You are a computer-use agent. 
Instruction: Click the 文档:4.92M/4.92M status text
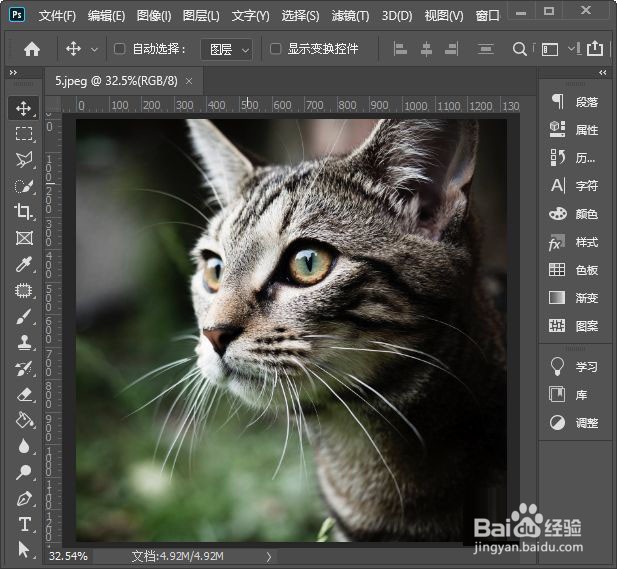[x=177, y=556]
